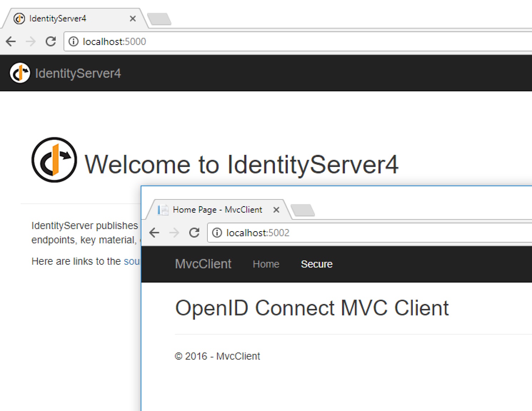Click the "IdentityServer publishes" paragraph text

coord(85,233)
